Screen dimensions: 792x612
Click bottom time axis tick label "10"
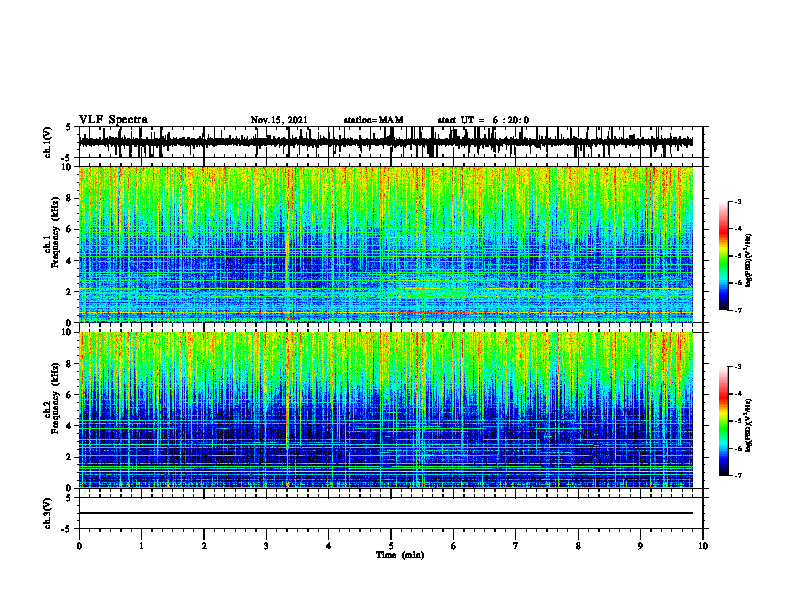click(703, 546)
